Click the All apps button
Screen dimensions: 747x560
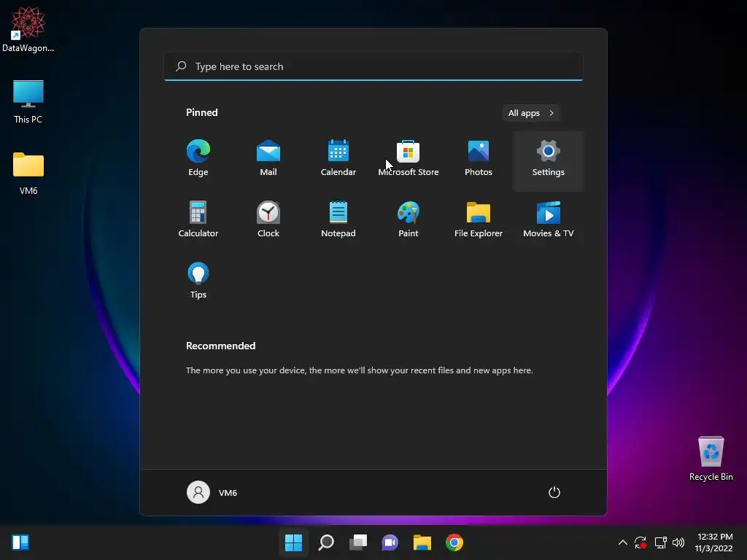tap(531, 113)
